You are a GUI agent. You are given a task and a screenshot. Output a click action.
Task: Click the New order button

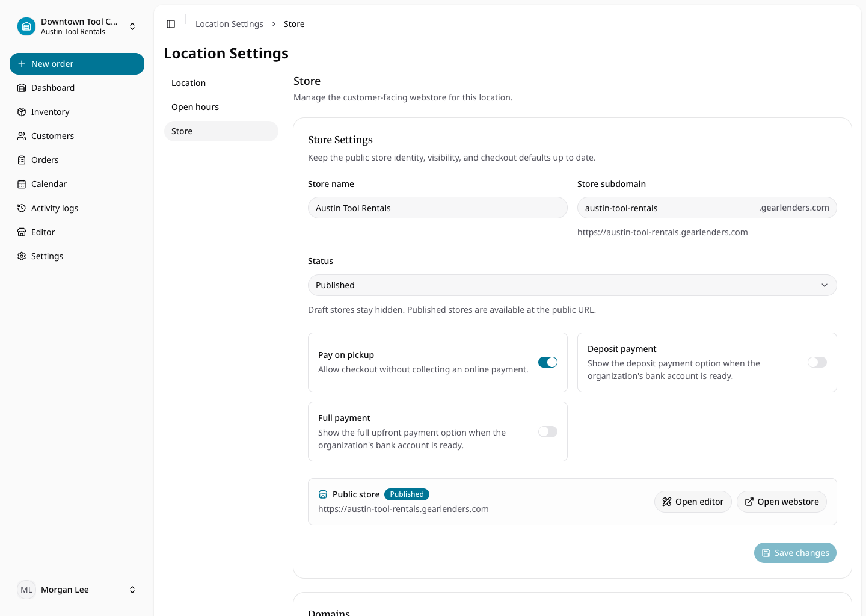click(77, 64)
